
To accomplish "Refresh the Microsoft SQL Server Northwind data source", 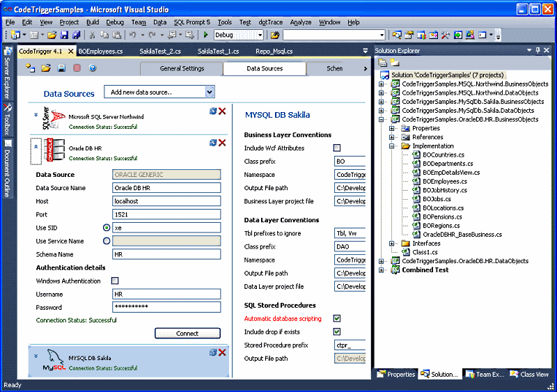I will 212,111.
